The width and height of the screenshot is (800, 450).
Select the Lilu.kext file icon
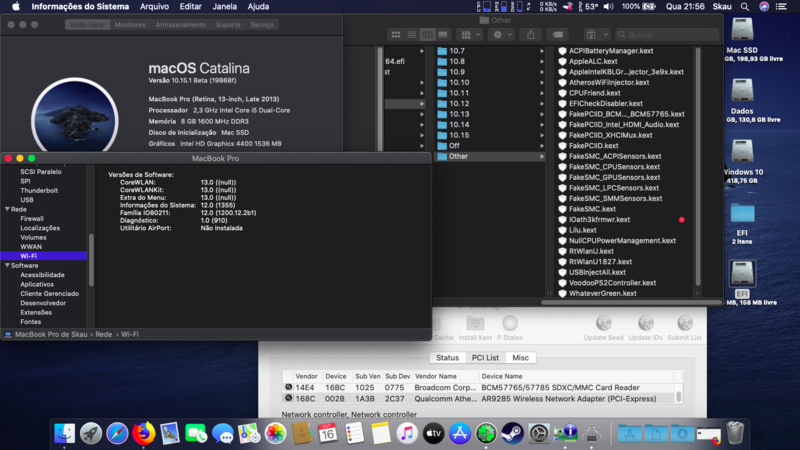click(562, 230)
